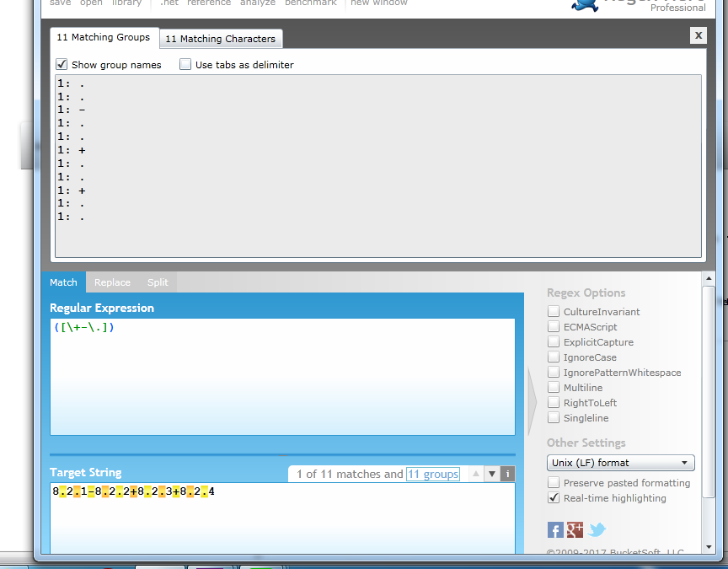Enable CultureInvariant regex option
Image resolution: width=728 pixels, height=569 pixels.
click(554, 311)
